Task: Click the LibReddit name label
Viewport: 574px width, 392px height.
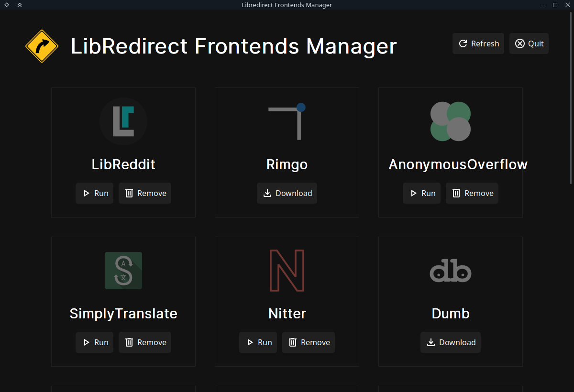Action: pos(123,164)
